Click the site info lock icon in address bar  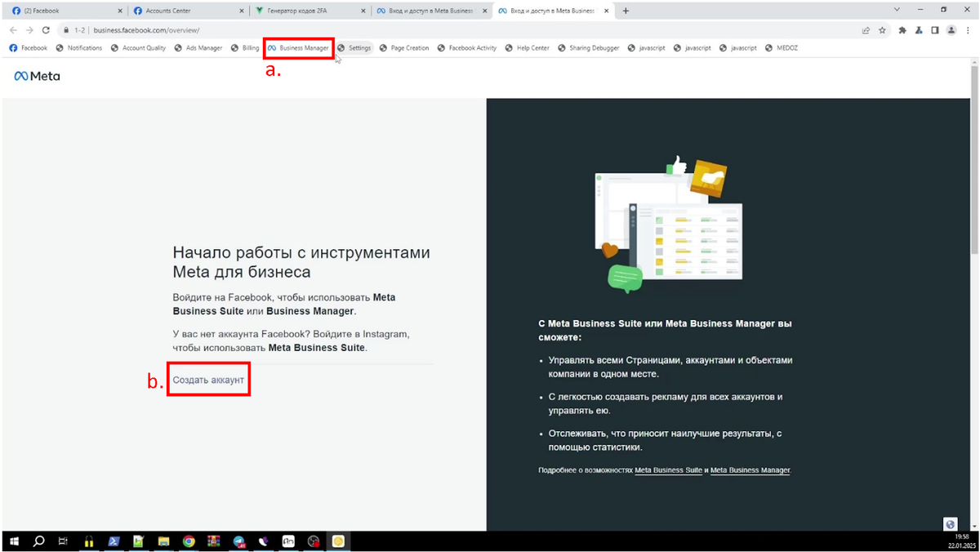[66, 30]
